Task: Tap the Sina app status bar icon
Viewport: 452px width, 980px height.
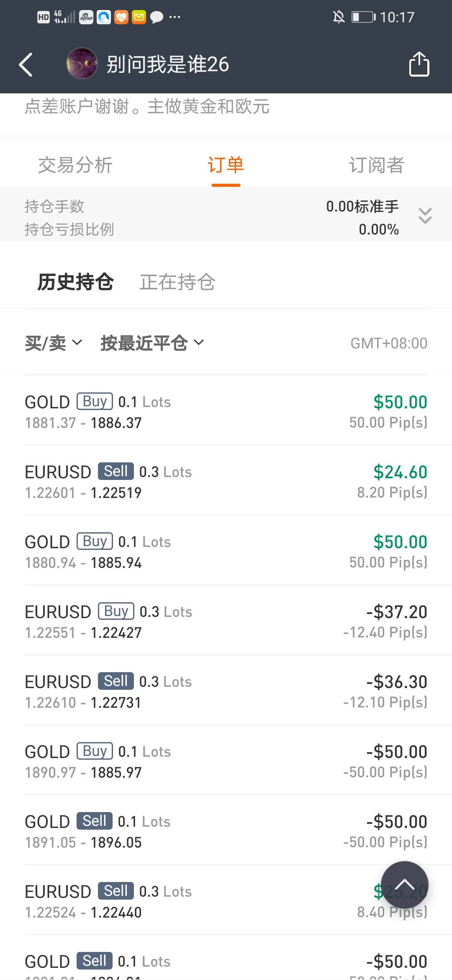Action: (x=86, y=17)
